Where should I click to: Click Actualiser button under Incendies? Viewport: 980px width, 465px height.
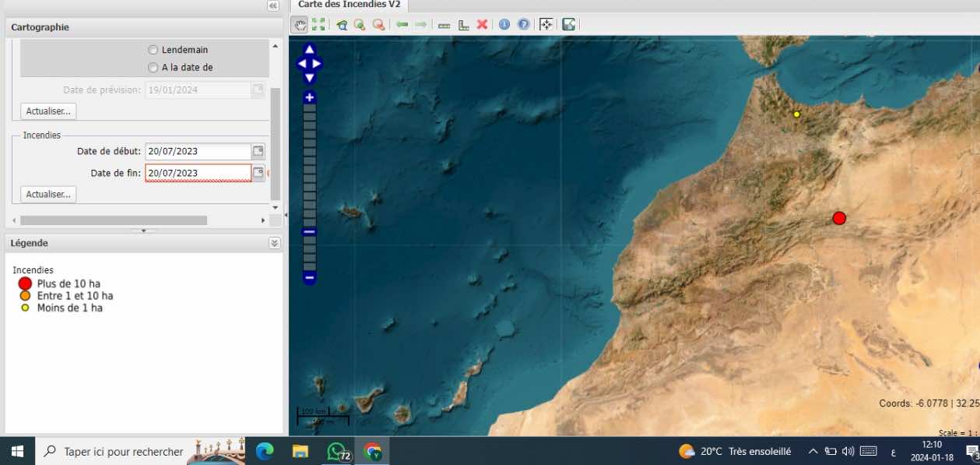48,194
